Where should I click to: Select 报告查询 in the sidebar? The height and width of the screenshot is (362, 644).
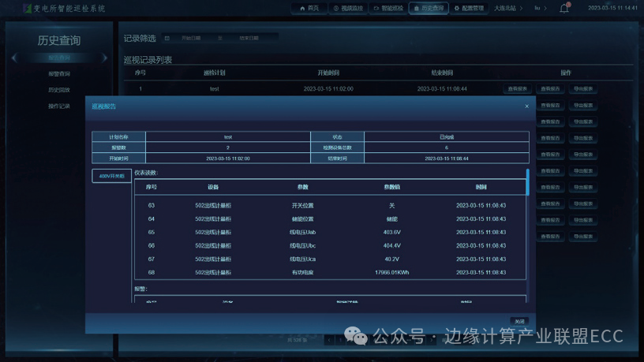(x=59, y=58)
